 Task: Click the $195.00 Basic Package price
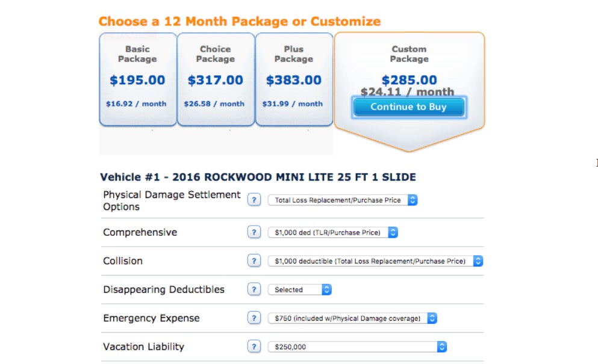click(137, 80)
